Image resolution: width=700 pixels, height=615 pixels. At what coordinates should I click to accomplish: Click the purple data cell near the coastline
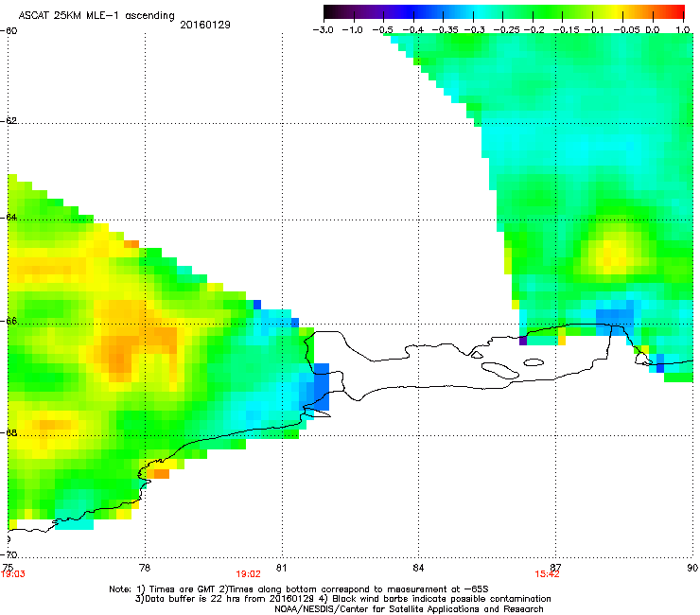tap(523, 341)
